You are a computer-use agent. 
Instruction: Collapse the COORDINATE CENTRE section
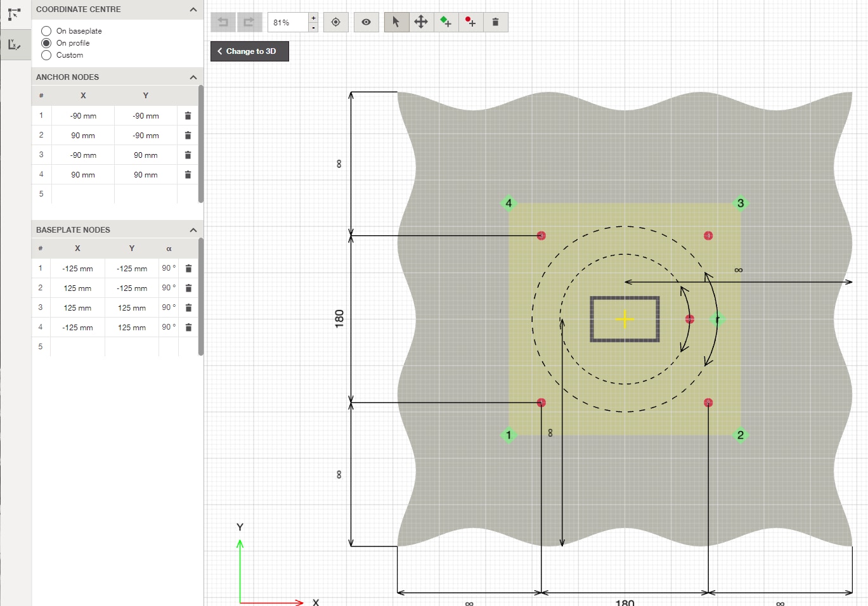click(x=193, y=10)
